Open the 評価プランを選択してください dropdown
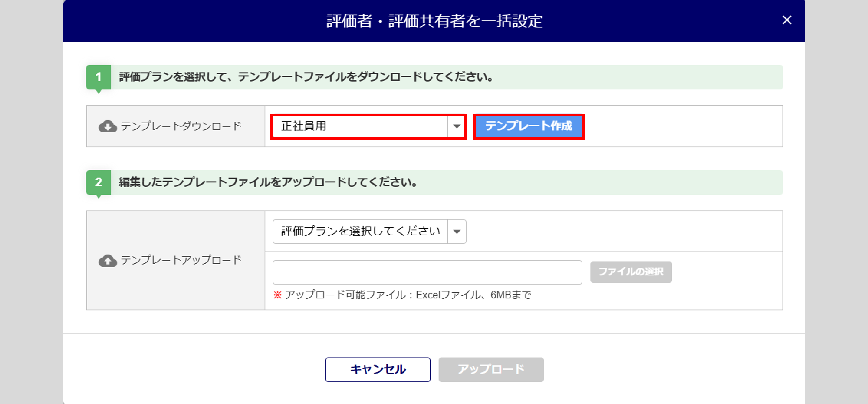 [360, 232]
